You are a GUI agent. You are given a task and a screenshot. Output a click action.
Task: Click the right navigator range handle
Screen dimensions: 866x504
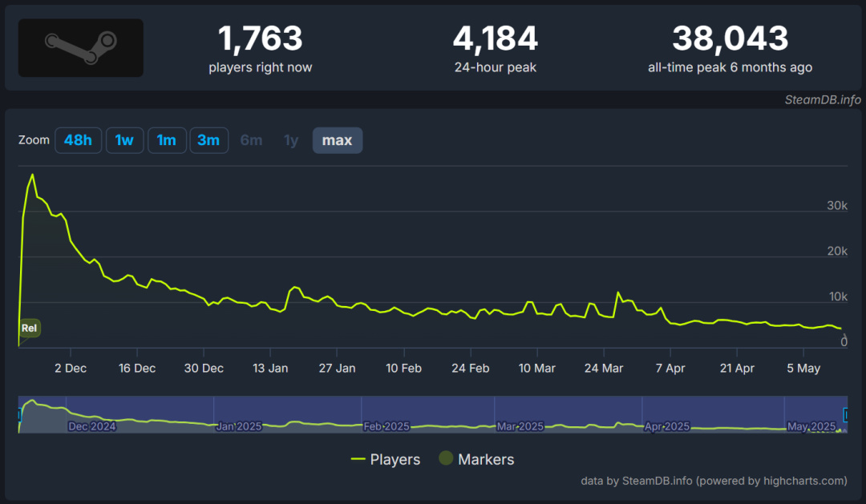pyautogui.click(x=846, y=414)
